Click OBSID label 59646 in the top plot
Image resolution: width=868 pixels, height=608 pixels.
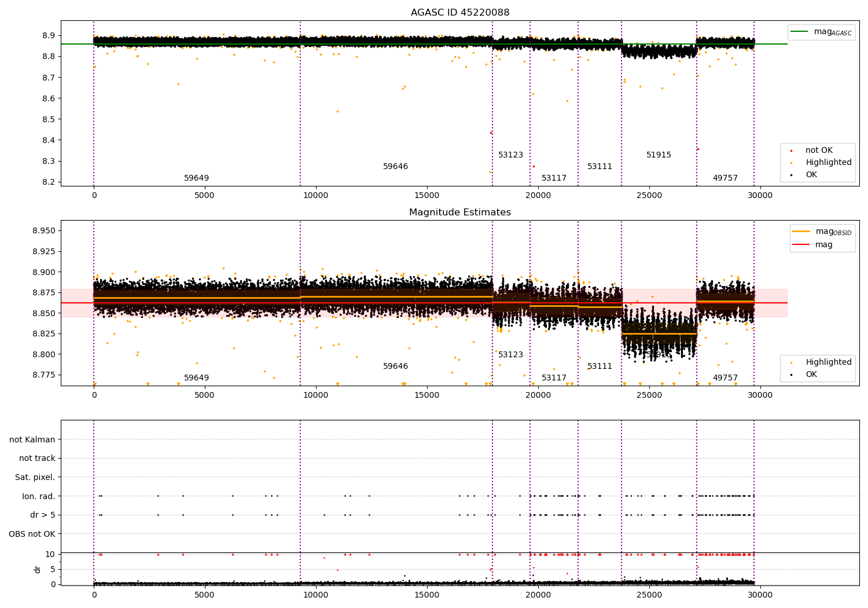396,167
